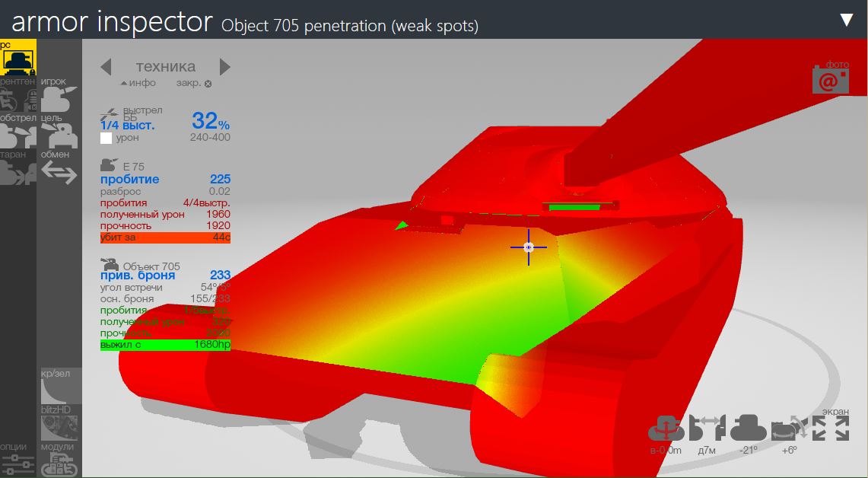868x478 pixels.
Task: Change the -21° tank rotation icon
Action: point(748,429)
